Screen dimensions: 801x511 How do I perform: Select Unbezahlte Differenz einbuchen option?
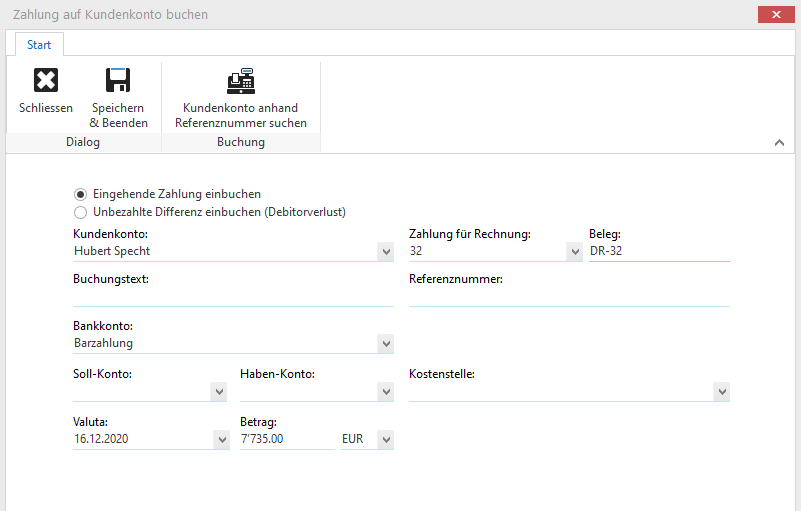click(x=81, y=212)
